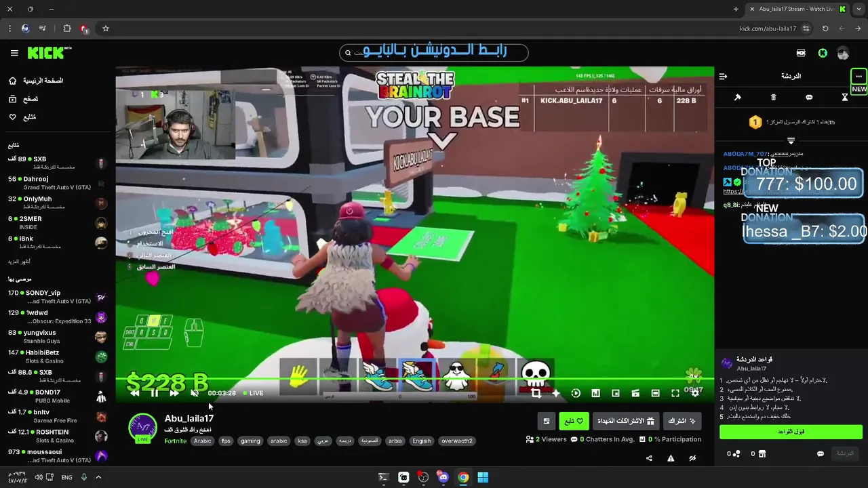Open bnltv Garena Free Fire channel
This screenshot has height=488, width=868.
(57, 415)
